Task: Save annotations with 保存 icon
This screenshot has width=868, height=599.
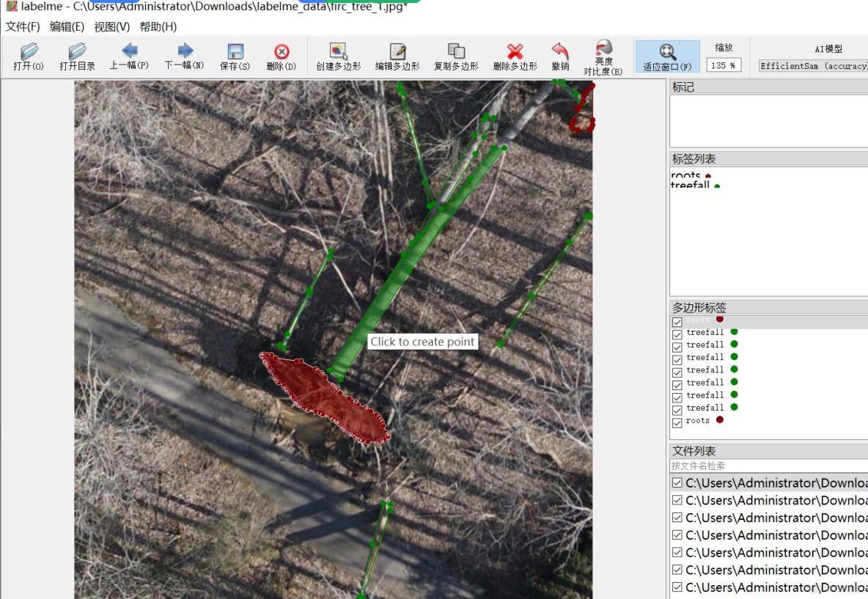Action: tap(235, 56)
